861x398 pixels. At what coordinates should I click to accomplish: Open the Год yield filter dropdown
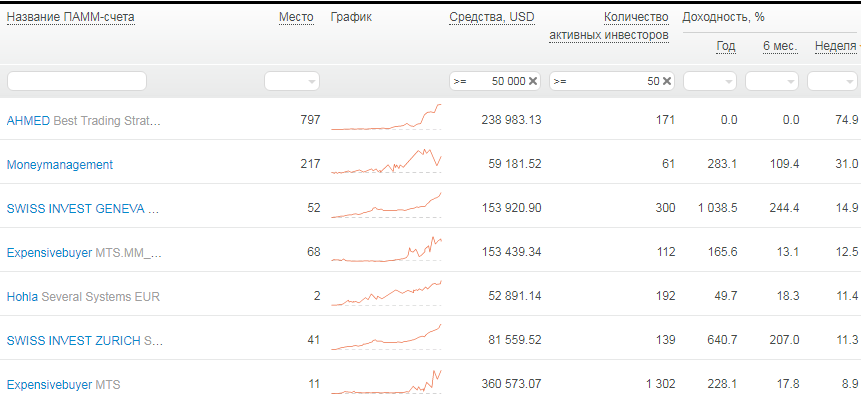pos(709,81)
